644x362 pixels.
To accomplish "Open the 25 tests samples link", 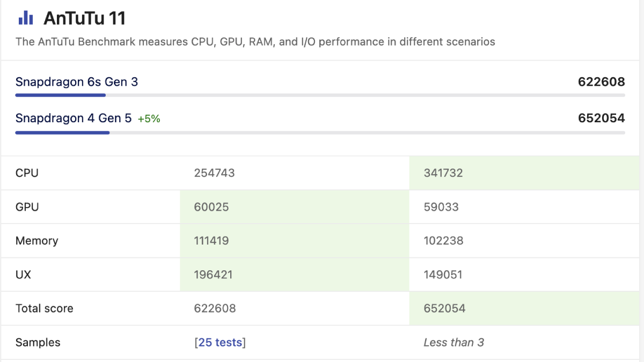I will [220, 342].
